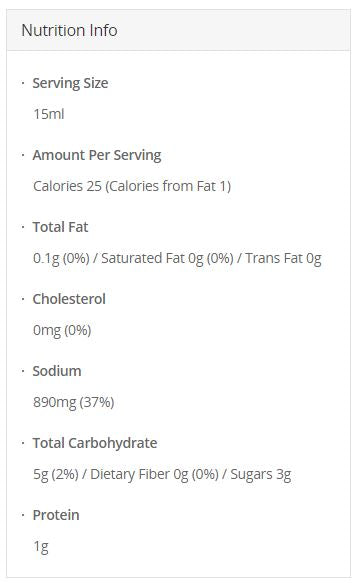Screen dimensions: 361x583
Task: Click the 15ml serving size value
Action: (x=49, y=114)
